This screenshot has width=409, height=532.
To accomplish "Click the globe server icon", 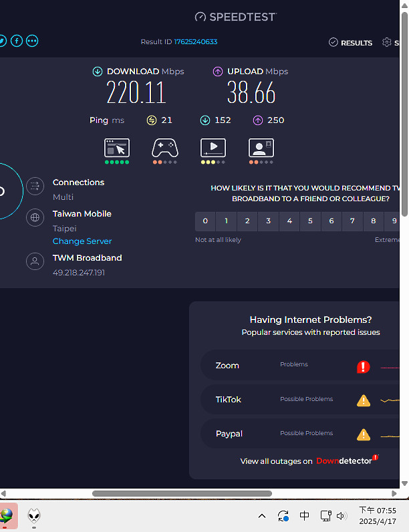I will pos(35,217).
